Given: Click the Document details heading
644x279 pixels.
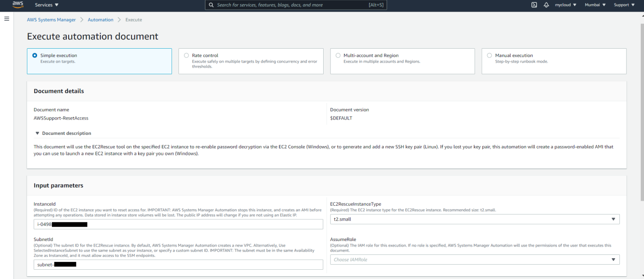Looking at the screenshot, I should pos(59,91).
